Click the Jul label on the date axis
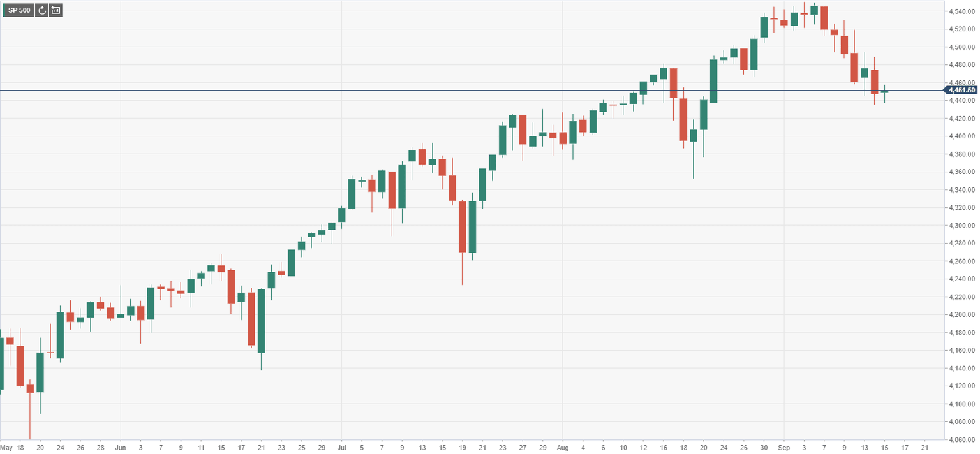 pos(341,448)
